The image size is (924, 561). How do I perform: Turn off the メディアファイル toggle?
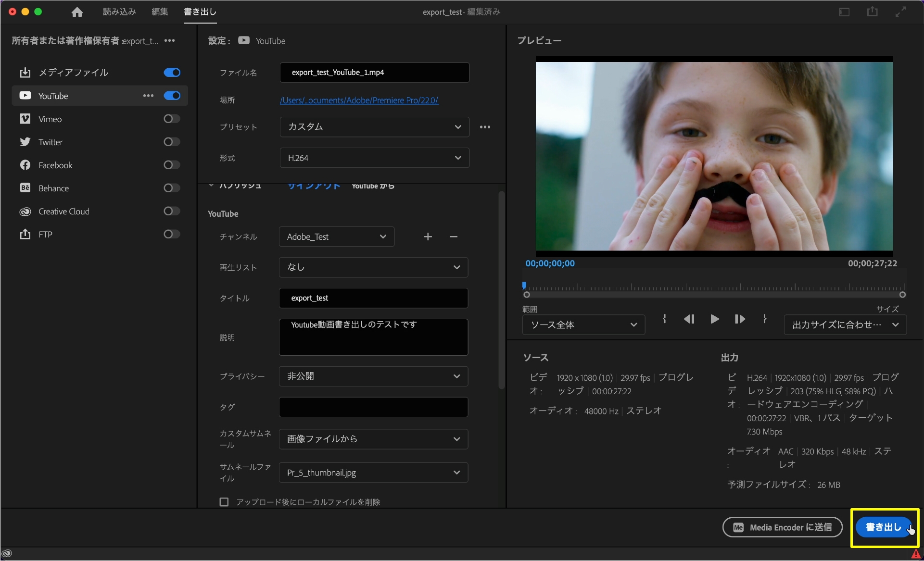click(x=171, y=73)
